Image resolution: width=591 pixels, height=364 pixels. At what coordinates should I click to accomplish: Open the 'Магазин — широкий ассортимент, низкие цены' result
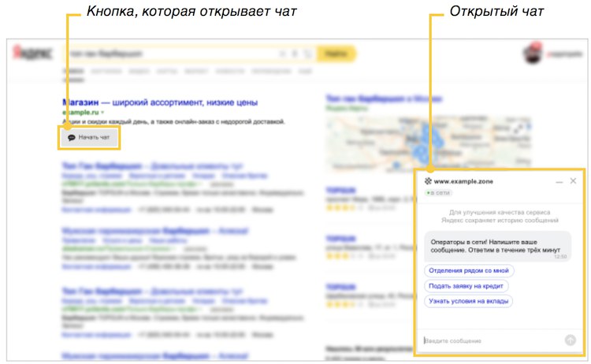[160, 102]
